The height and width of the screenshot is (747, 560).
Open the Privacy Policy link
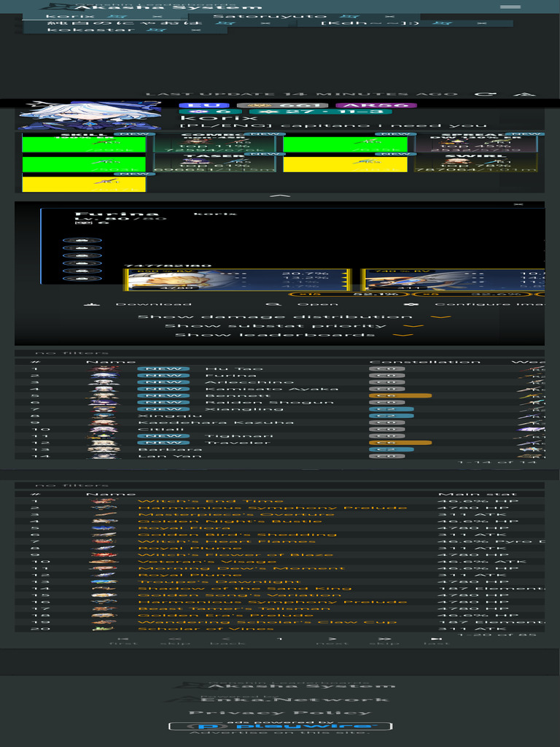(x=279, y=713)
